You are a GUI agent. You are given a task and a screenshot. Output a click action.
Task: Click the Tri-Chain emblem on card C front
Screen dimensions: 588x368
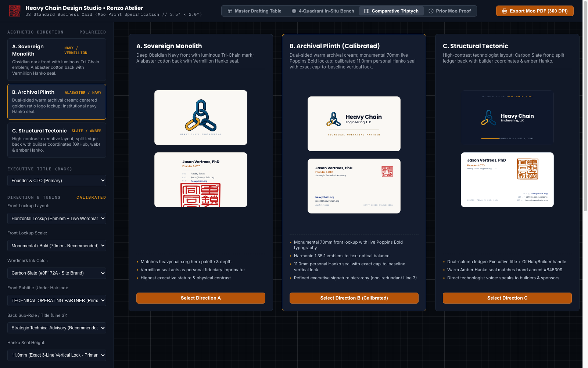pyautogui.click(x=489, y=118)
